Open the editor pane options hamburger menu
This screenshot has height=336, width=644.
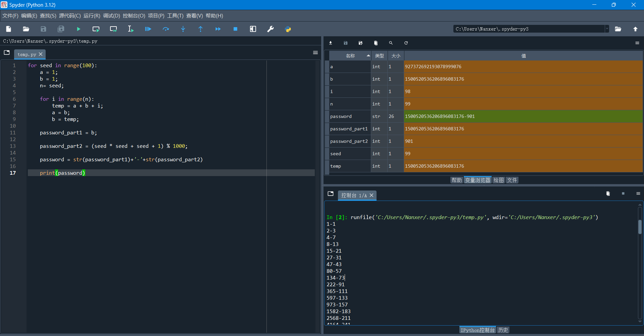pyautogui.click(x=315, y=52)
